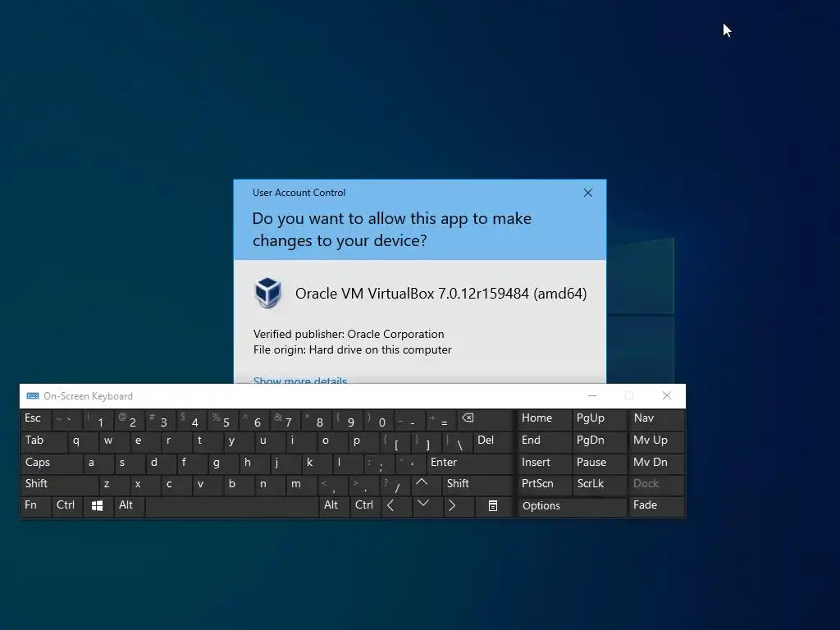The width and height of the screenshot is (840, 630).
Task: Click the VirtualBox cube icon in UAC dialog
Action: pyautogui.click(x=268, y=293)
